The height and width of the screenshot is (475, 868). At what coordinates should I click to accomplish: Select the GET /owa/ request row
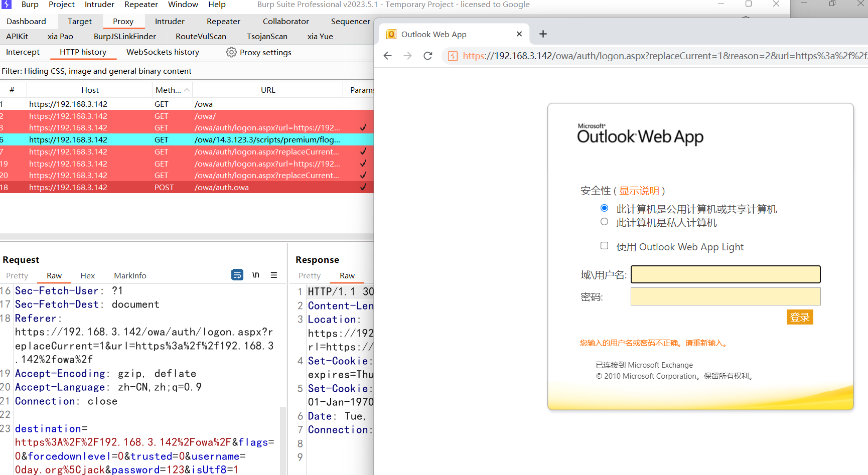(x=187, y=116)
